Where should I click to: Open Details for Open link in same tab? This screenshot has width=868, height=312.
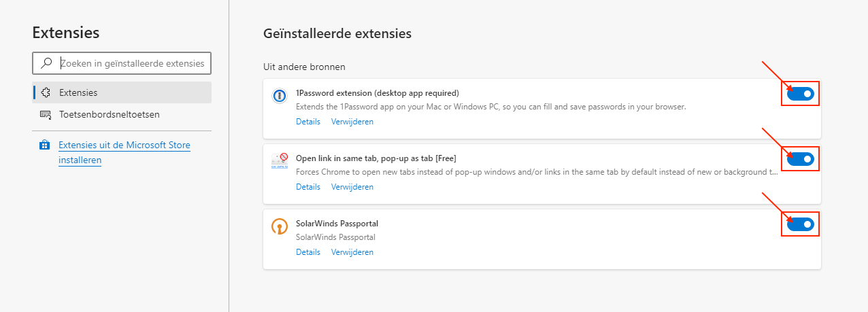coord(307,187)
